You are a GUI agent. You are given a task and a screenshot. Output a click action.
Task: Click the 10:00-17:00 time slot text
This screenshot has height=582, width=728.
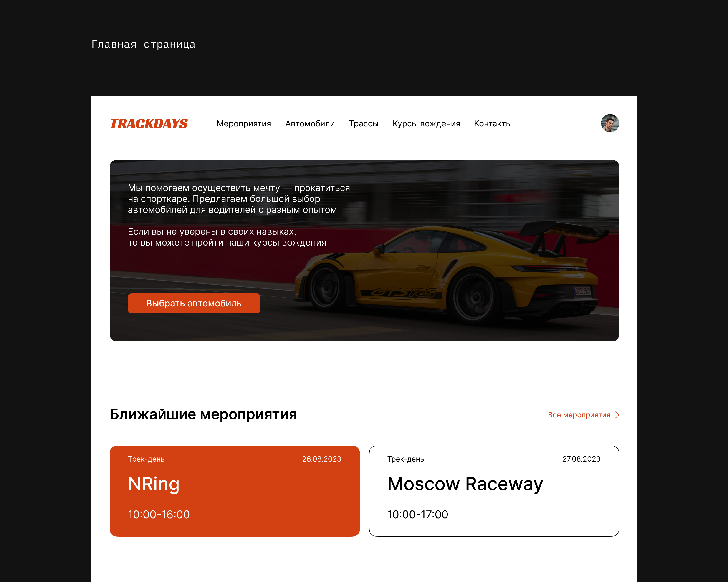coord(418,514)
